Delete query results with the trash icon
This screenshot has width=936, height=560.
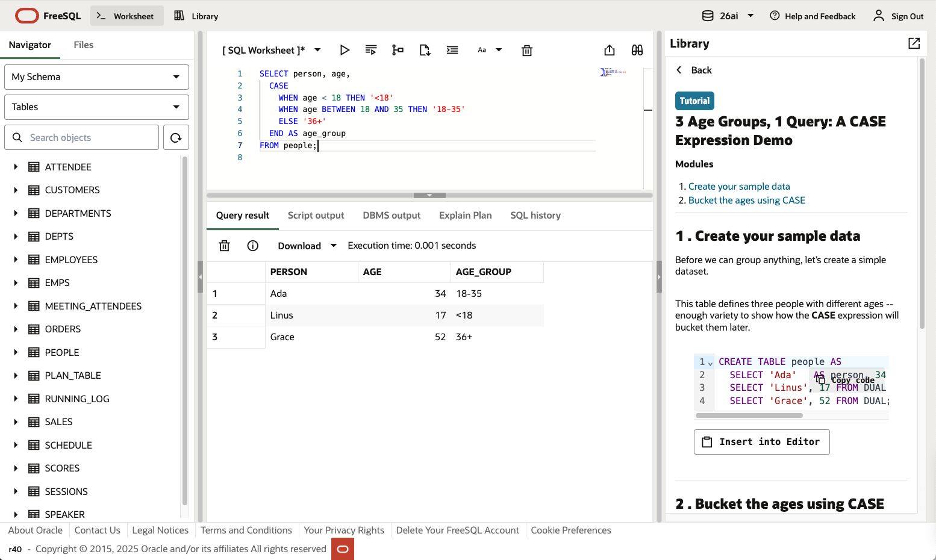click(224, 246)
